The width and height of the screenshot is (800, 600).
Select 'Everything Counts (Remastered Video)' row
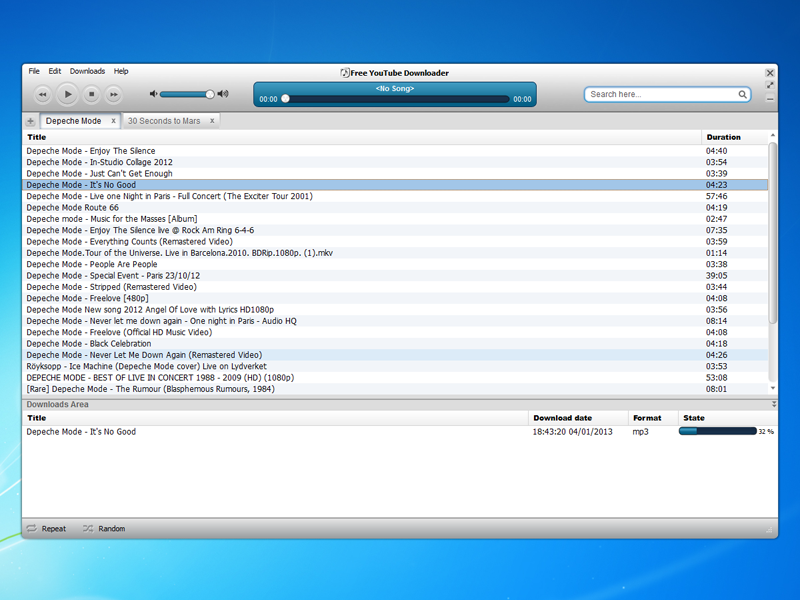pos(395,241)
